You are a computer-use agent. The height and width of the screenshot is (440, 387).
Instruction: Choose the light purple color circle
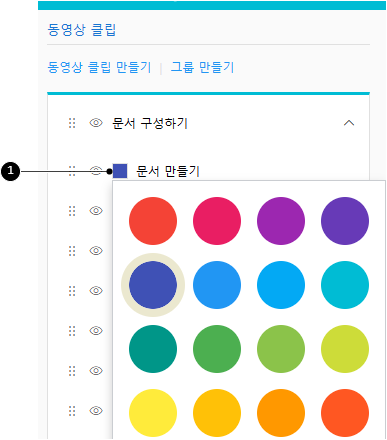tap(281, 221)
